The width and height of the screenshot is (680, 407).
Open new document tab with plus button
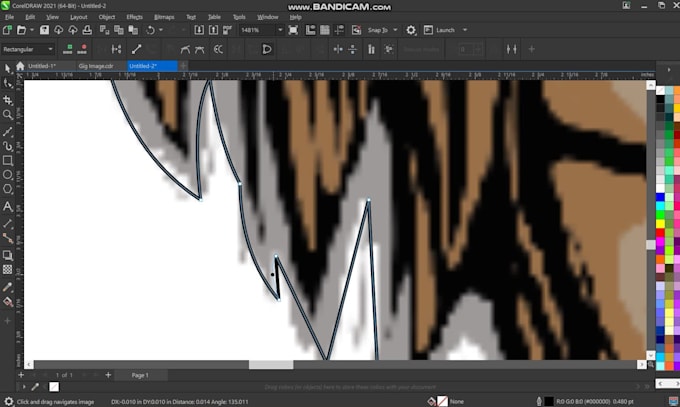184,66
